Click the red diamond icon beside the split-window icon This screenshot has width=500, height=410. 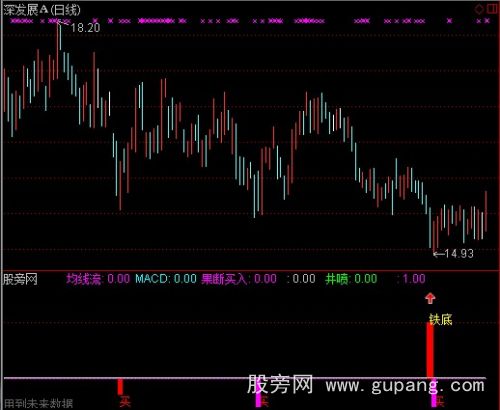pos(479,9)
